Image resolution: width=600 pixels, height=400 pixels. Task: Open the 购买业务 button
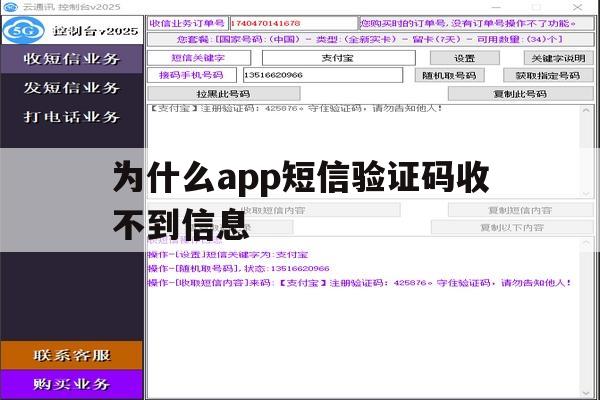click(72, 384)
